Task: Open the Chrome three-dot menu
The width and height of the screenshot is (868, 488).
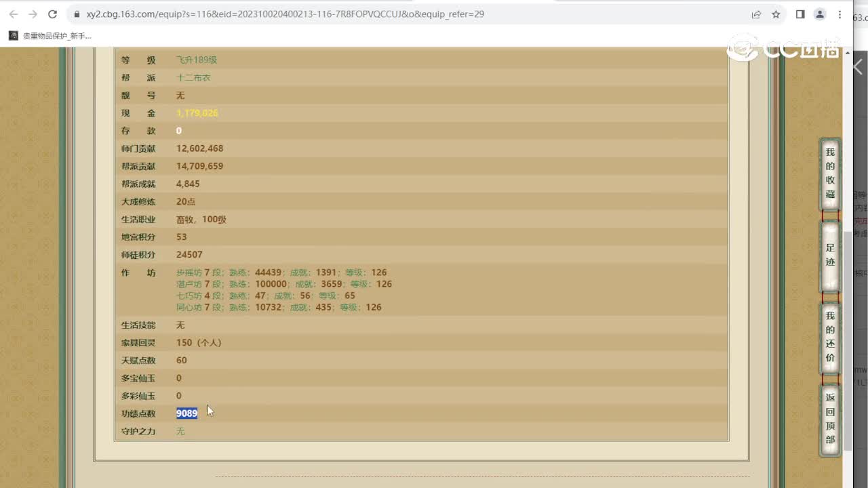Action: [x=840, y=14]
